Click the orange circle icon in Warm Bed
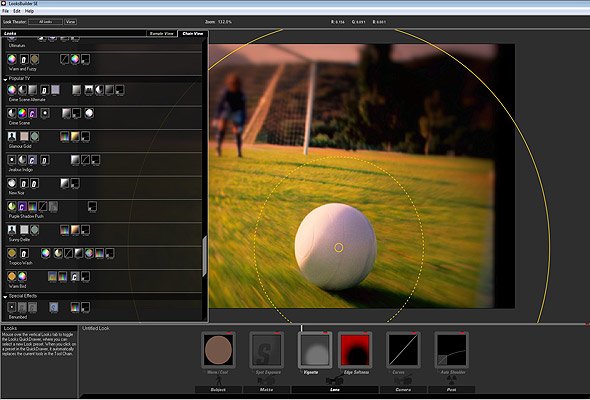The width and height of the screenshot is (590, 400). click(x=12, y=277)
